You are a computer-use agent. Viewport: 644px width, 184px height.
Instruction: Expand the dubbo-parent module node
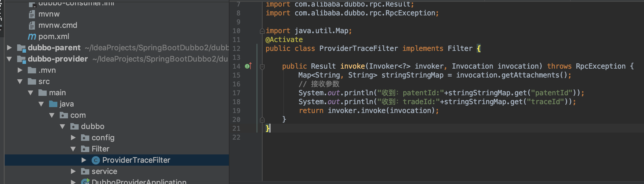9,48
